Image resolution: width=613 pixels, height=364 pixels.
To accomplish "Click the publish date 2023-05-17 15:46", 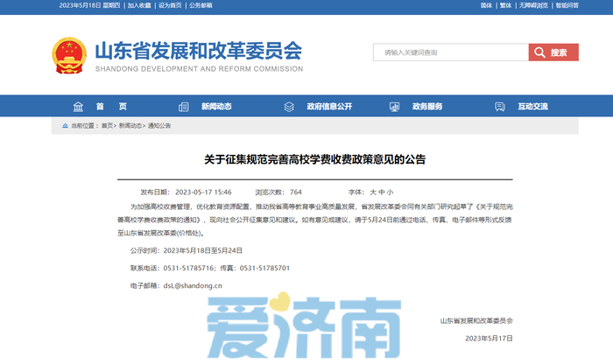I will [x=203, y=192].
